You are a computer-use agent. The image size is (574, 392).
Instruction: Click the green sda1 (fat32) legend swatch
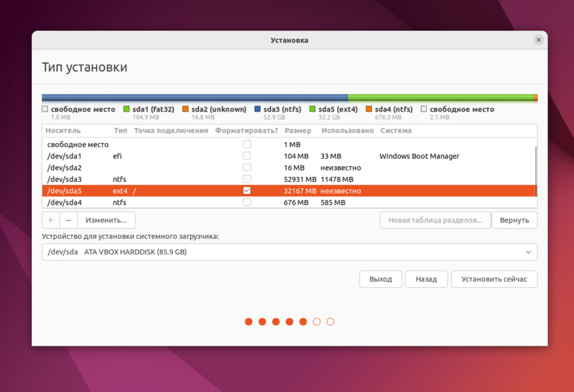[x=127, y=109]
